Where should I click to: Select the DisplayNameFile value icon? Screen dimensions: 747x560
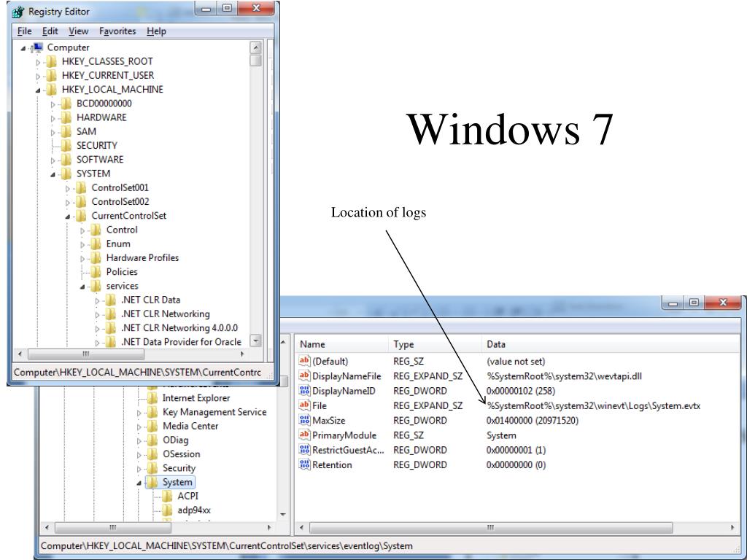(304, 376)
